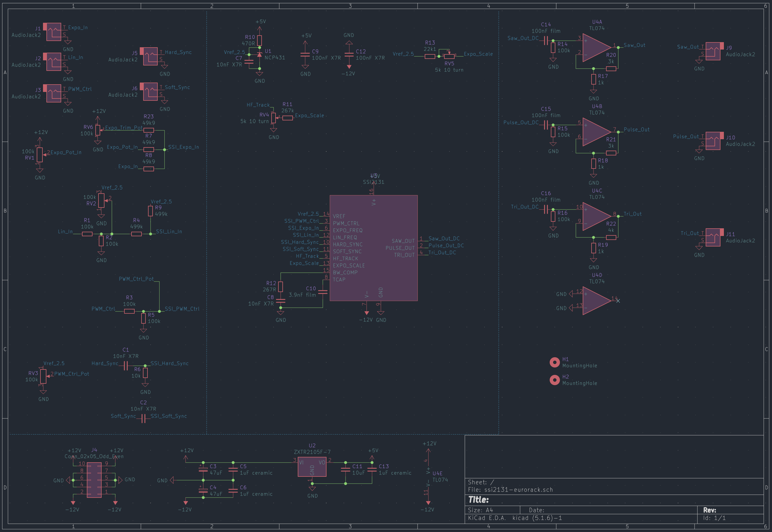Select the RV4 5k 10 turn trimmer
Viewport: 772px width, 532px height.
click(274, 118)
